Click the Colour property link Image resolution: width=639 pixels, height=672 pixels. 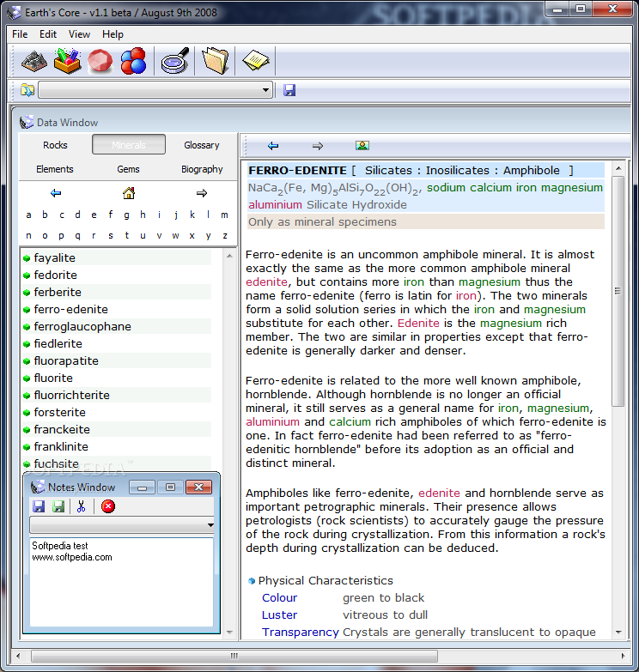pos(280,597)
